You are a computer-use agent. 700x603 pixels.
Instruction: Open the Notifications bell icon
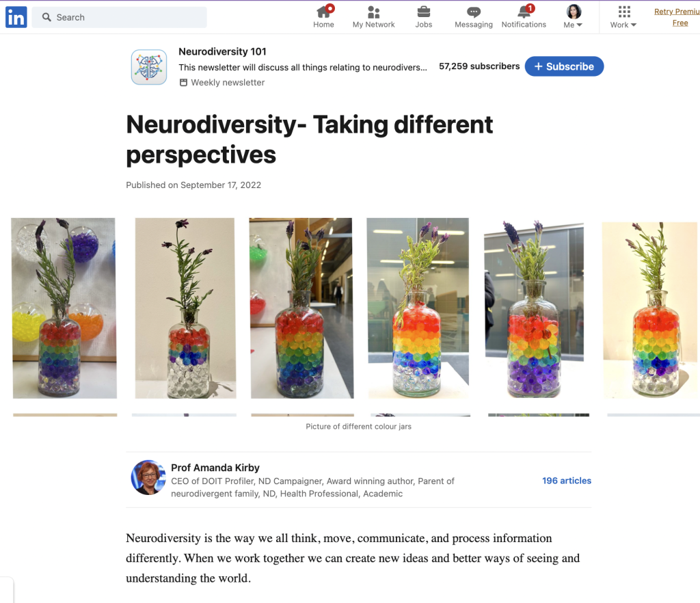[x=524, y=12]
